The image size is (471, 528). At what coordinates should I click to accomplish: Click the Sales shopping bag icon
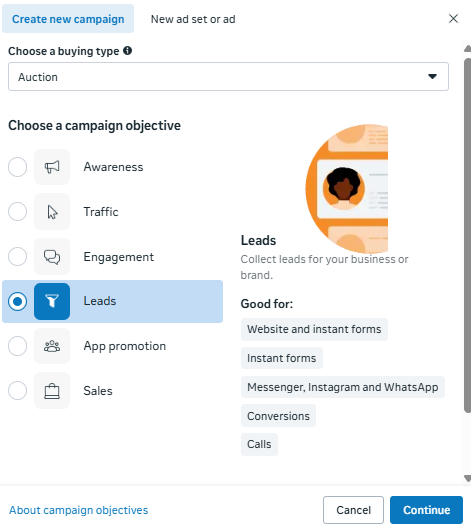coord(52,391)
